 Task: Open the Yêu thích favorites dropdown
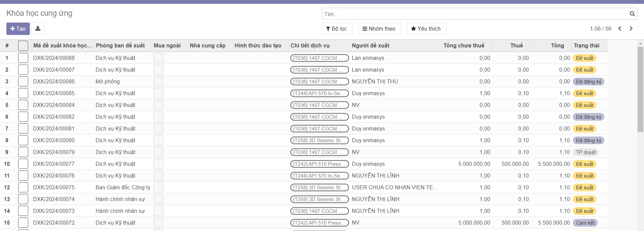[426, 29]
